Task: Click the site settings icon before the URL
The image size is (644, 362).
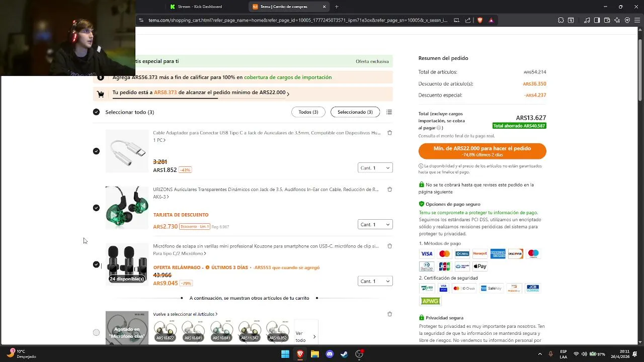Action: [141, 20]
